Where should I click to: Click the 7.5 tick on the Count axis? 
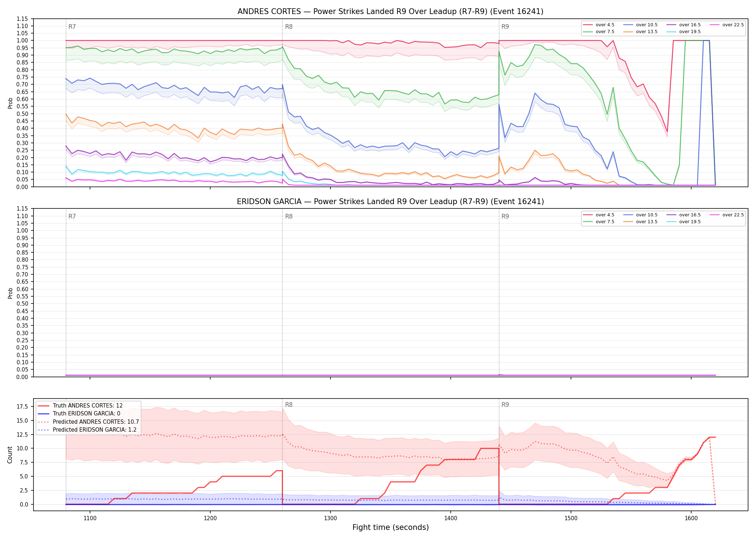point(24,462)
